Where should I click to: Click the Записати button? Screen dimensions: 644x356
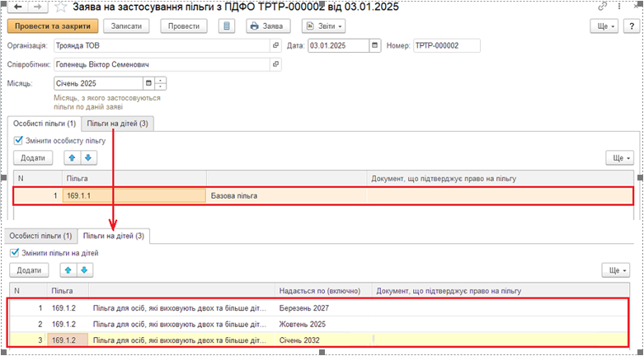(125, 26)
